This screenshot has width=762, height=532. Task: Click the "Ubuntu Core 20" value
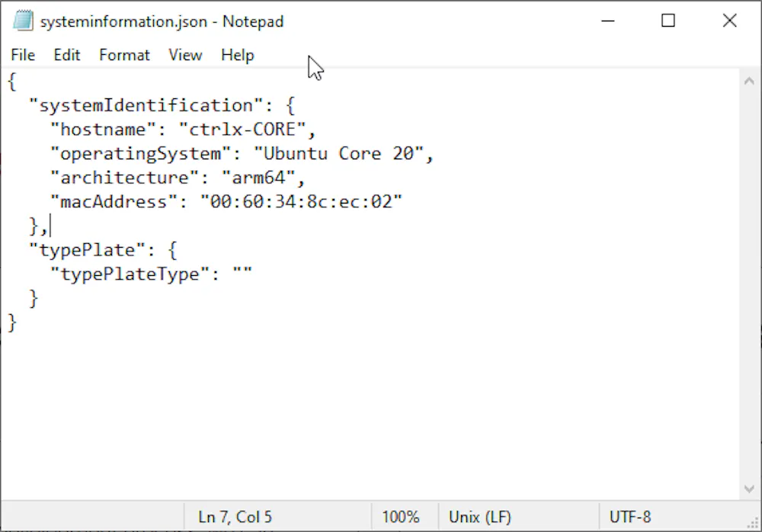[x=339, y=154]
